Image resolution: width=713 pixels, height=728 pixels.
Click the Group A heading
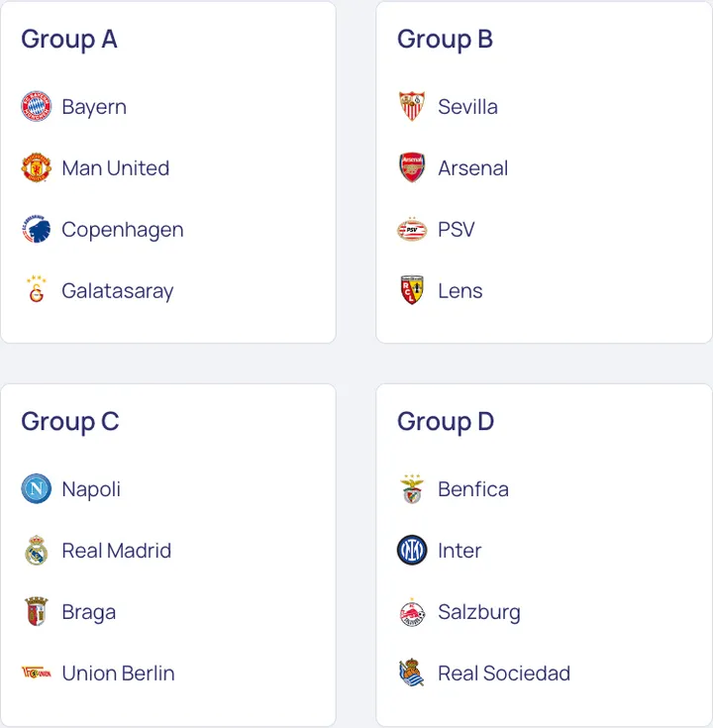(x=69, y=40)
